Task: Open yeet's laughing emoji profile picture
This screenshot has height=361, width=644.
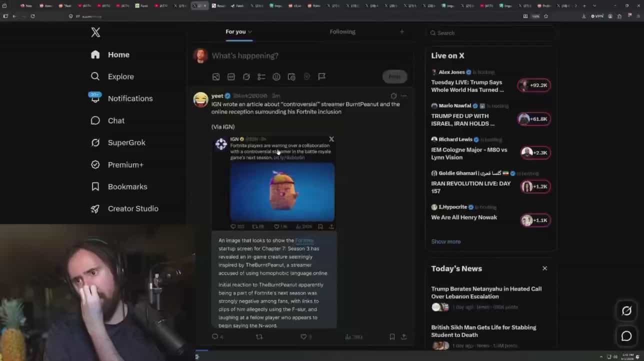Action: [201, 99]
